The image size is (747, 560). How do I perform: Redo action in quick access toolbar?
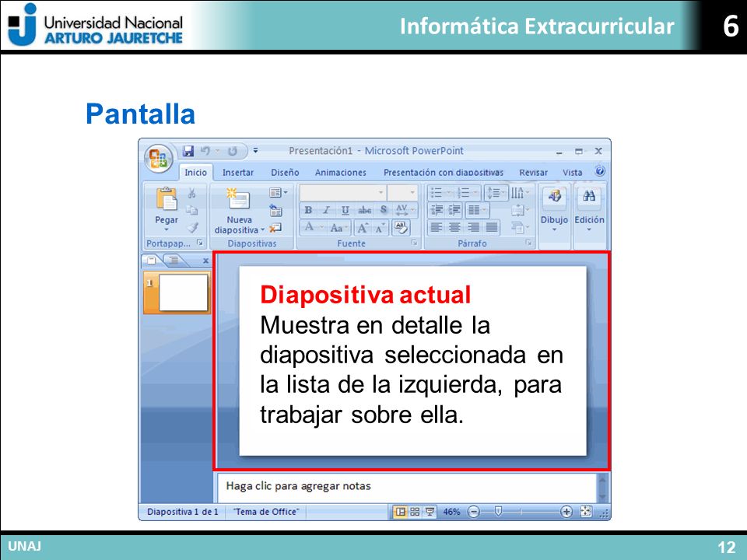233,151
